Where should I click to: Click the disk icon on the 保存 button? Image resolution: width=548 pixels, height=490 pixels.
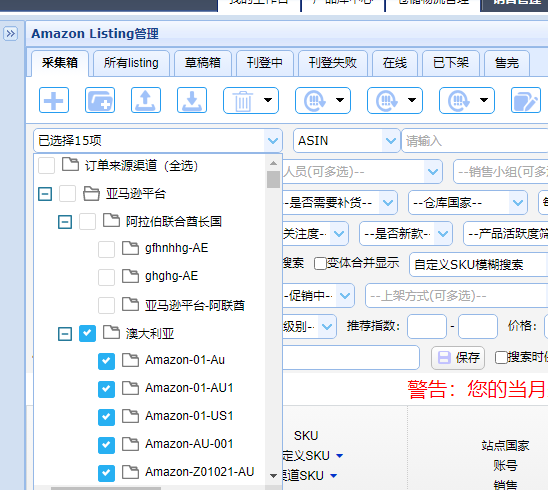444,358
